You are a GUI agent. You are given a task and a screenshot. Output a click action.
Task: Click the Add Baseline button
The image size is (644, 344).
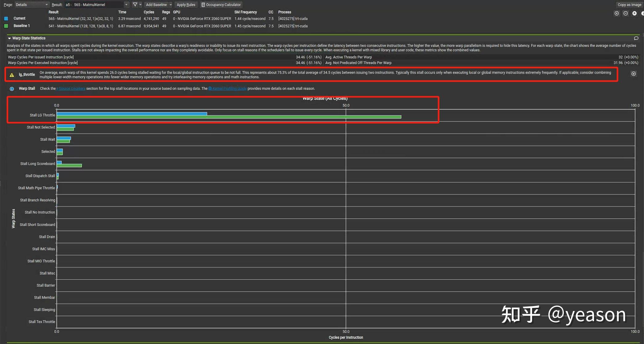click(x=156, y=5)
